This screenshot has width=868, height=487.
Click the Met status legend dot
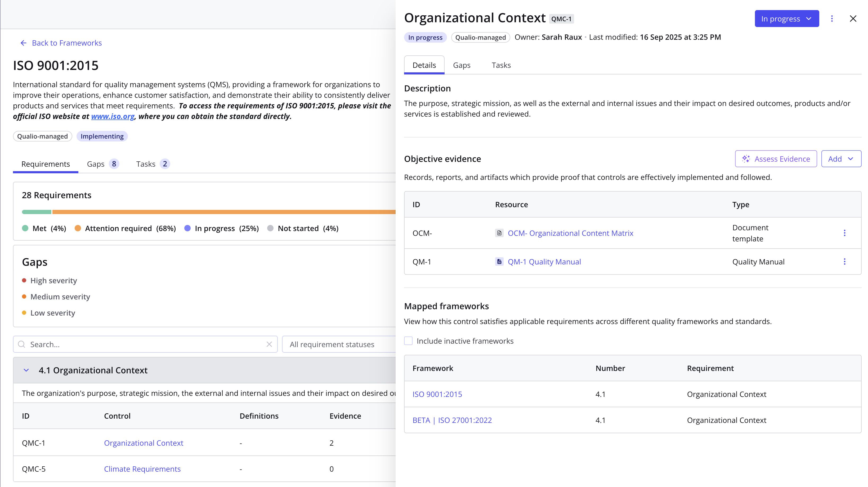tap(25, 228)
